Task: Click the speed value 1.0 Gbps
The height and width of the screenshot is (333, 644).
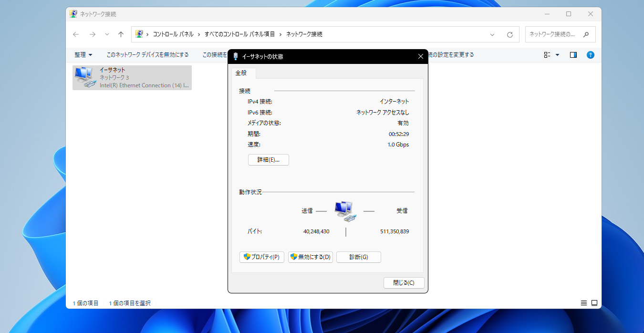Action: [x=398, y=145]
